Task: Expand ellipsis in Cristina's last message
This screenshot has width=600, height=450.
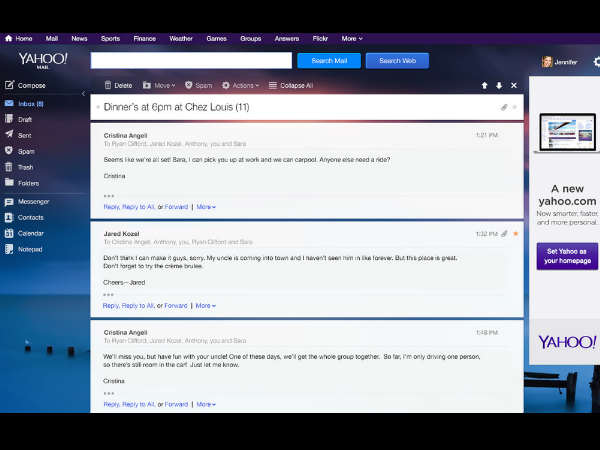Action: pos(109,393)
